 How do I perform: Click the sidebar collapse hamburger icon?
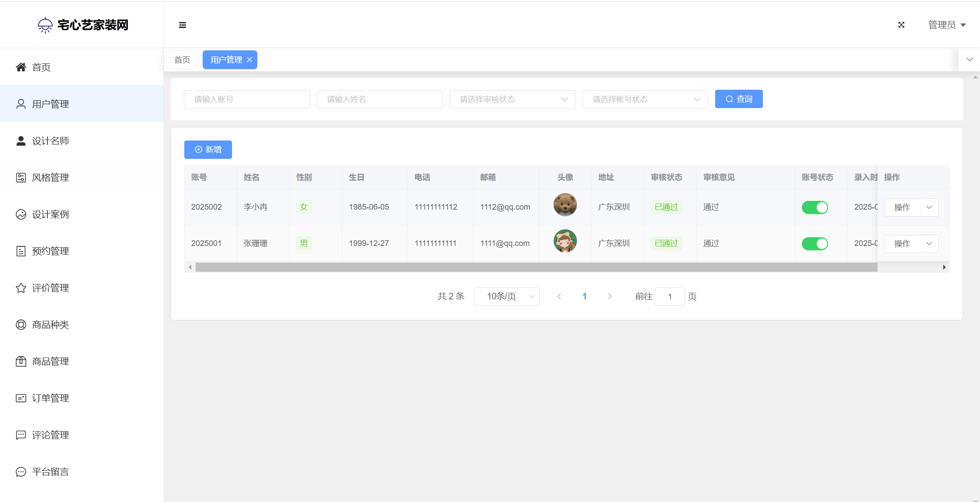(x=183, y=25)
